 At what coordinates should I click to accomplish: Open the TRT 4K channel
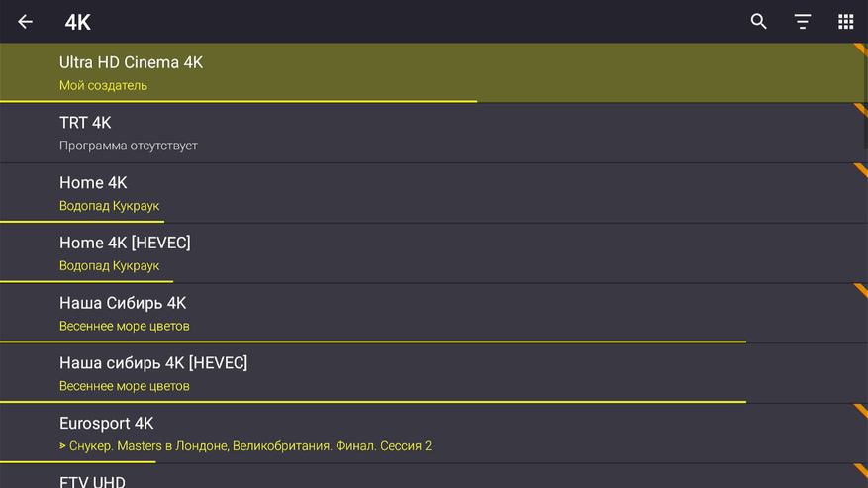pos(85,123)
